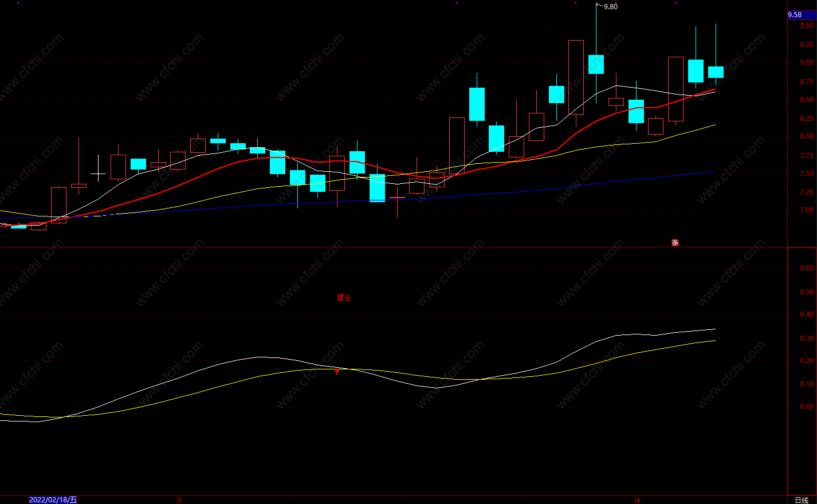This screenshot has width=817, height=504.
Task: Click the 9.80 high price label
Action: [x=611, y=7]
